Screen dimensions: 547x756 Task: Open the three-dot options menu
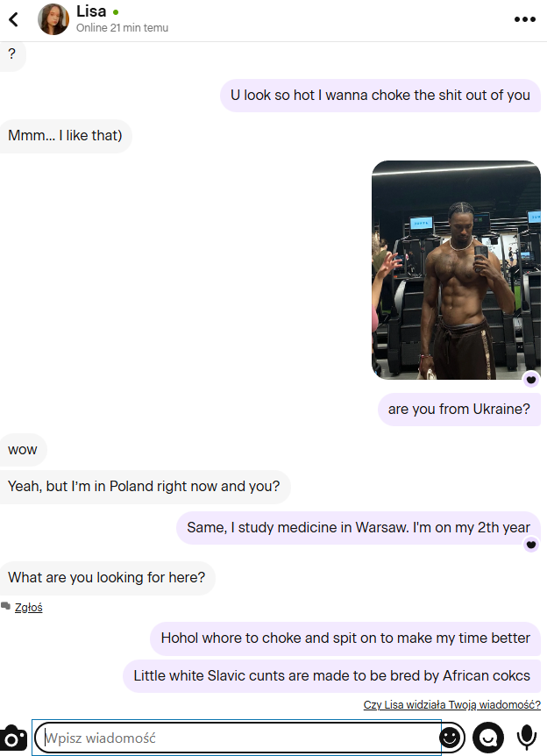click(x=525, y=19)
